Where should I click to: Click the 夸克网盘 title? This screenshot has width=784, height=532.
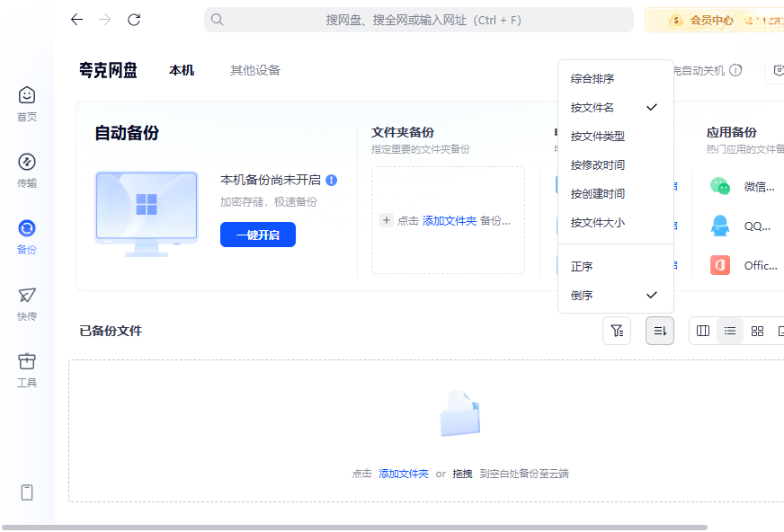point(108,70)
